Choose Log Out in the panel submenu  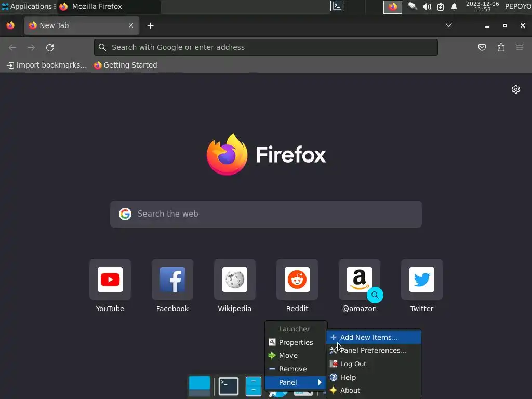(x=374, y=364)
